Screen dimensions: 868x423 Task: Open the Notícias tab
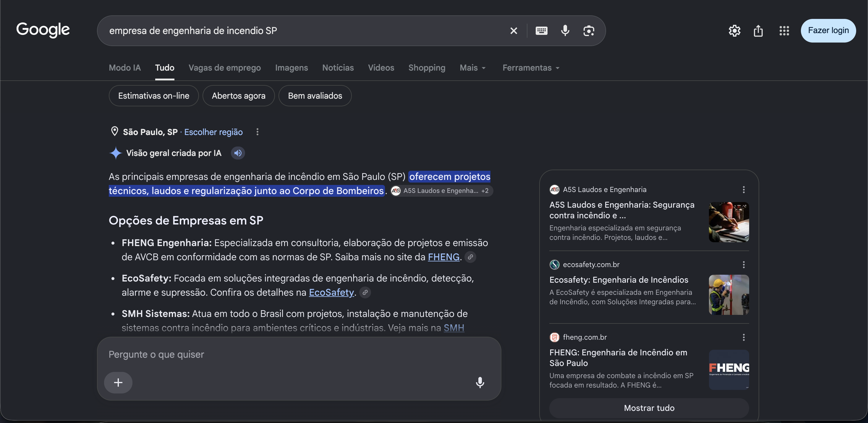click(x=338, y=68)
